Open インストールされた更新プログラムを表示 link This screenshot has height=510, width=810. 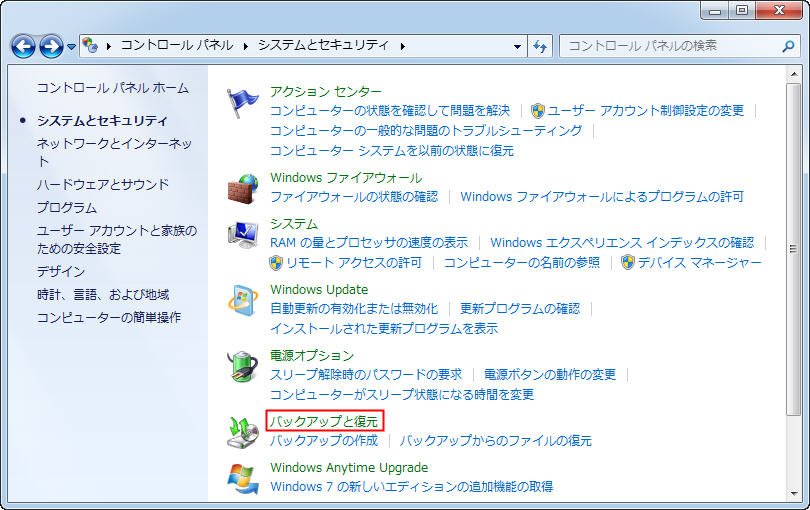click(x=384, y=328)
